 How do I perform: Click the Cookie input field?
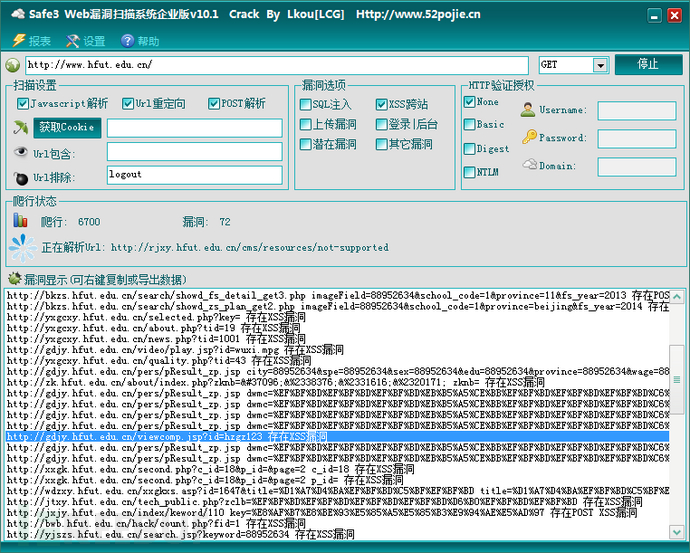click(x=195, y=128)
